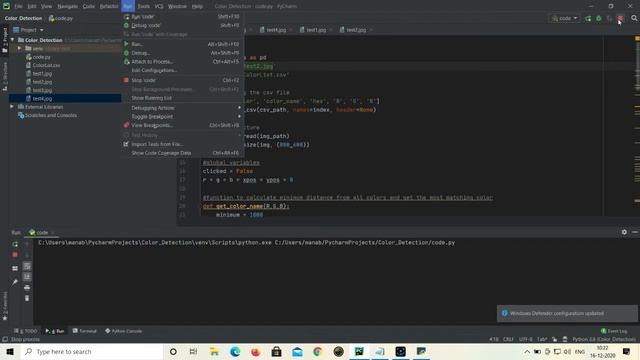Click the restore layout icon in the Run panel
Screen dimensions: 640x360
point(15,268)
